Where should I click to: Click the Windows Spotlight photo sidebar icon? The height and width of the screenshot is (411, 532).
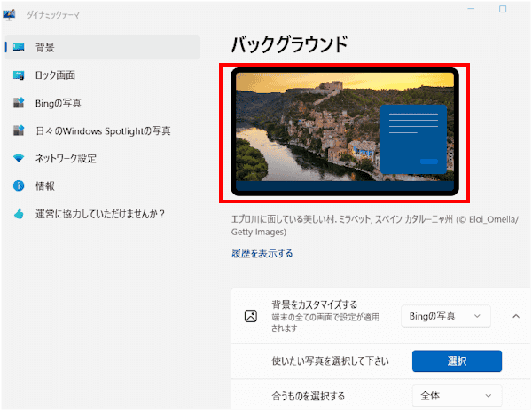[19, 130]
